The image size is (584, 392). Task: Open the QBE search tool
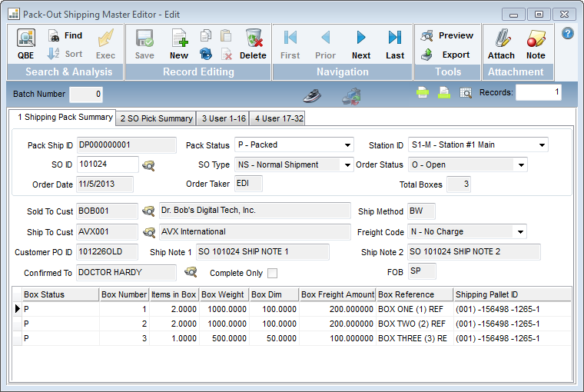(25, 44)
